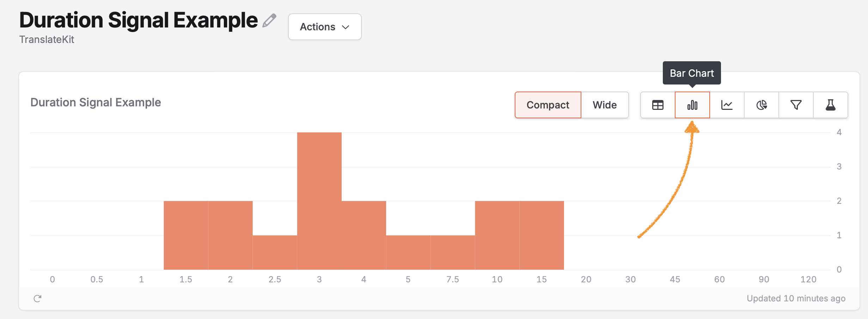The height and width of the screenshot is (319, 868).
Task: Click the pencil icon to rename the signal
Action: (x=269, y=20)
